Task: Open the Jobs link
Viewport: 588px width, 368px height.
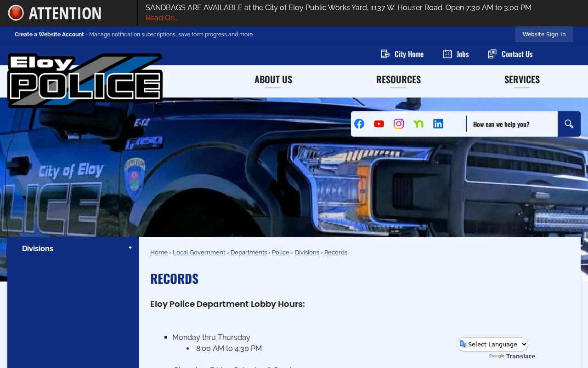Action: 456,54
